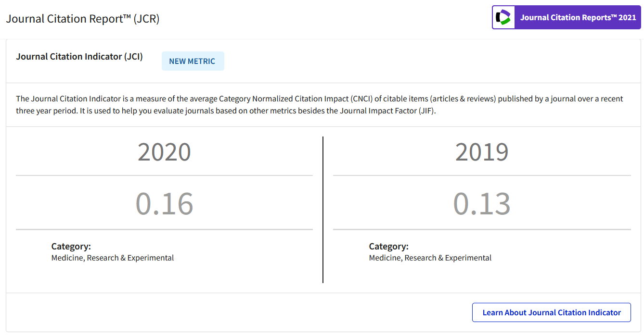Click the JCI description paragraph text
Viewport: 644px width, 335px height.
(x=320, y=105)
